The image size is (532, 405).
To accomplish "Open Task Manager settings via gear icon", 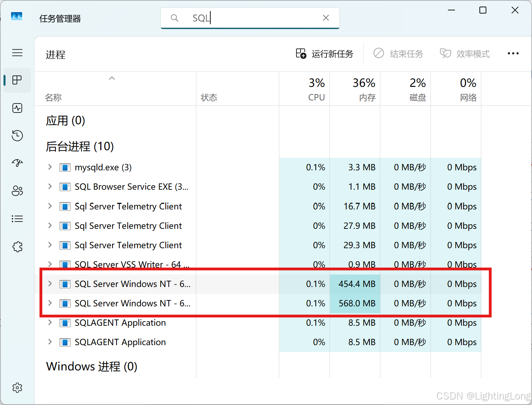I will (x=17, y=388).
